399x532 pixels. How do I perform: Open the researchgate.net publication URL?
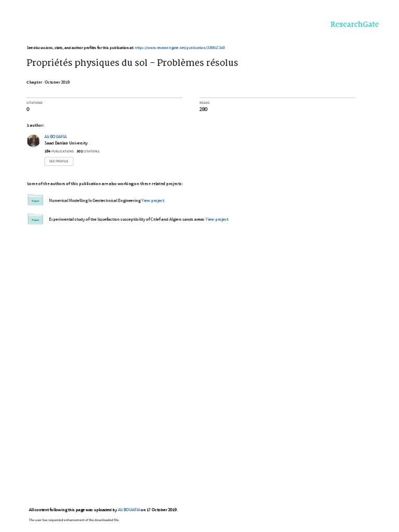tap(180, 48)
